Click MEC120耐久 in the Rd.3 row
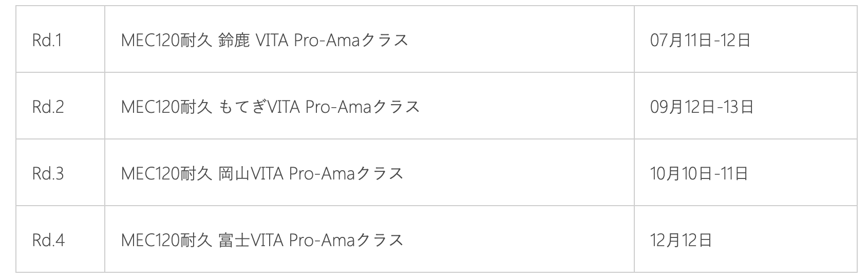The height and width of the screenshot is (280, 868). [166, 173]
